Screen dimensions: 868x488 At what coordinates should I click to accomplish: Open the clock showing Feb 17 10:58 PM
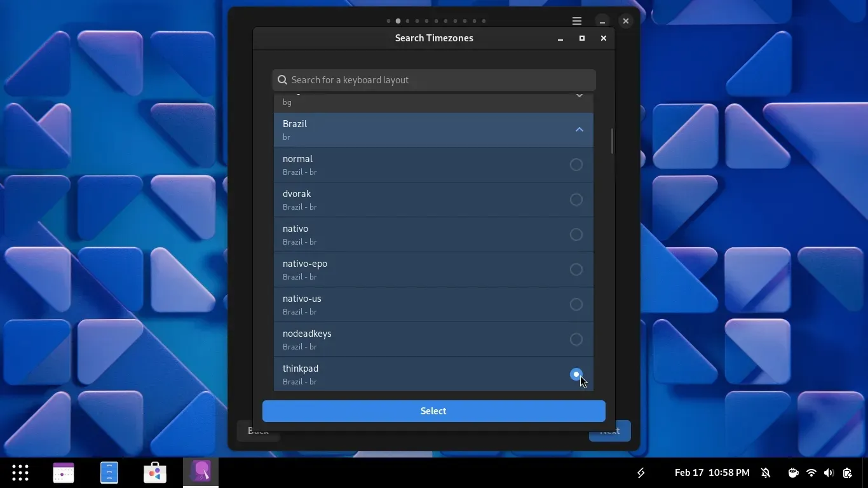click(712, 473)
